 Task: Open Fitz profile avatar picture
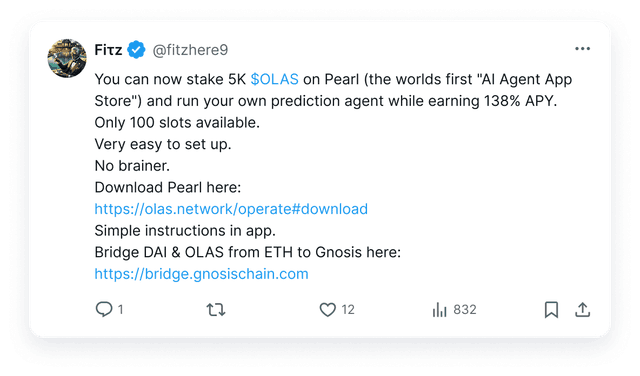click(67, 58)
